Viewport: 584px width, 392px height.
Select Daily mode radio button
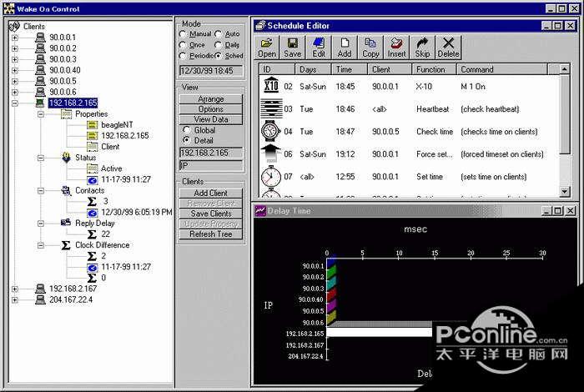(x=219, y=45)
